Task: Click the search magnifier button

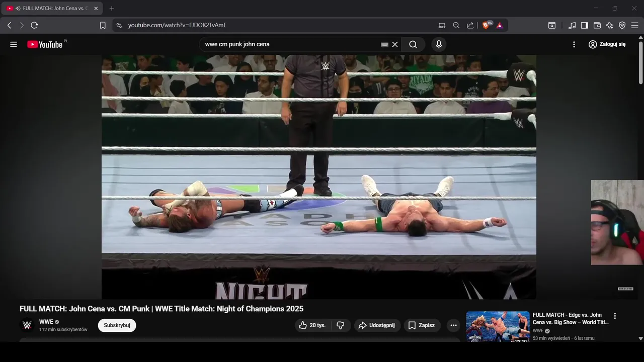Action: [x=413, y=44]
